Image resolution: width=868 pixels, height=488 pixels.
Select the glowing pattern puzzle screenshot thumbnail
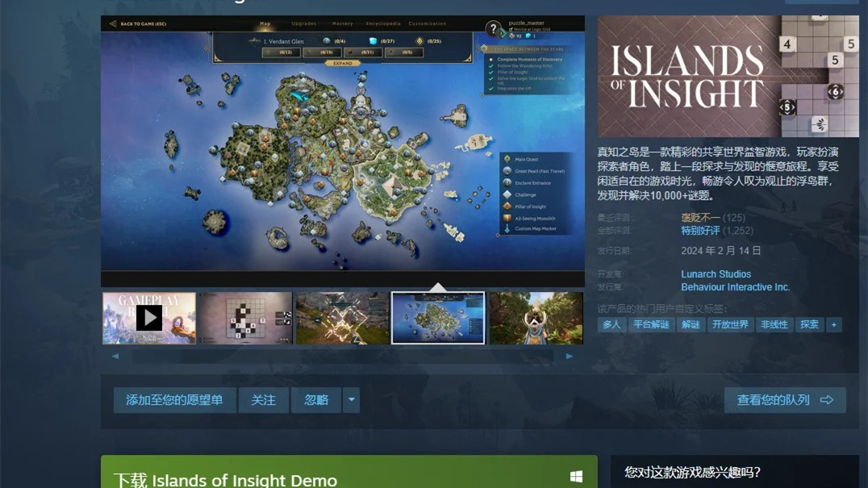pyautogui.click(x=342, y=318)
